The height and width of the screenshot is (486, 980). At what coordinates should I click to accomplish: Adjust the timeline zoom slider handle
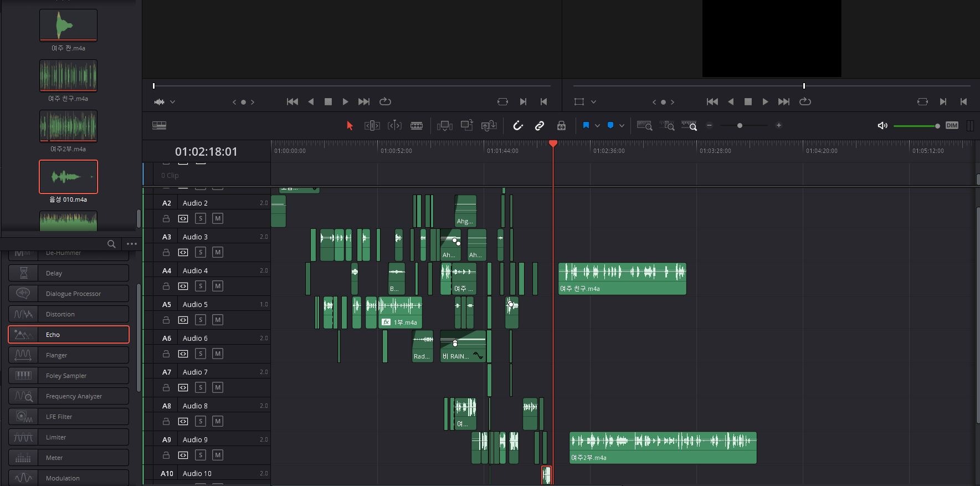coord(740,126)
